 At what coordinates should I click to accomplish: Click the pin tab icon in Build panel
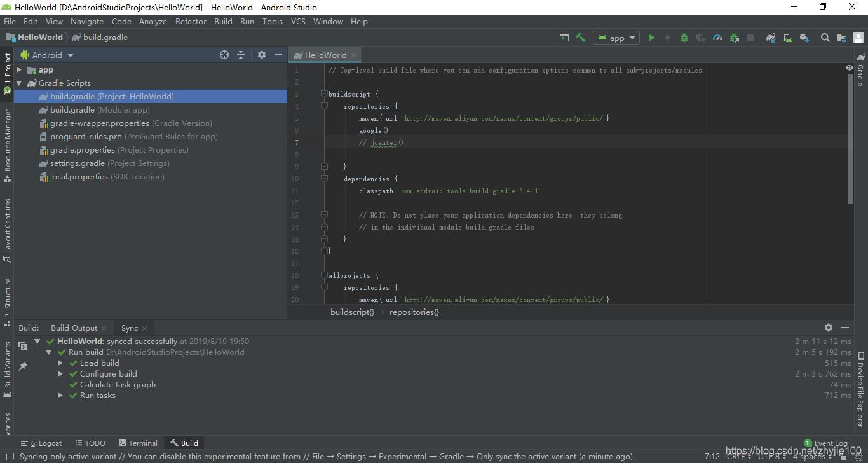coord(23,366)
